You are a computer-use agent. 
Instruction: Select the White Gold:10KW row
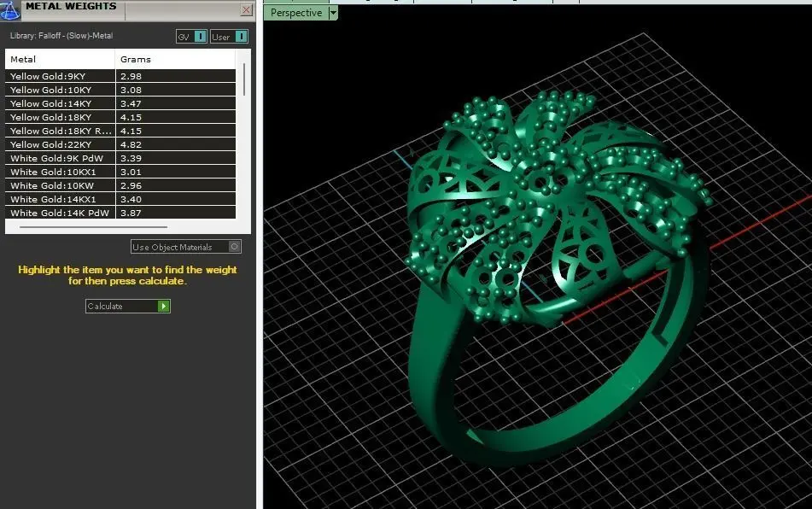(x=120, y=185)
